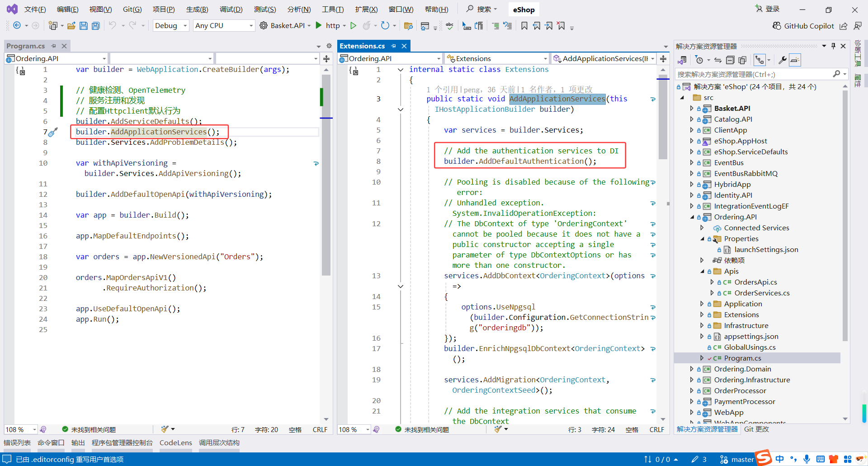This screenshot has width=868, height=466.
Task: Click the Save All toolbar icon
Action: [95, 26]
